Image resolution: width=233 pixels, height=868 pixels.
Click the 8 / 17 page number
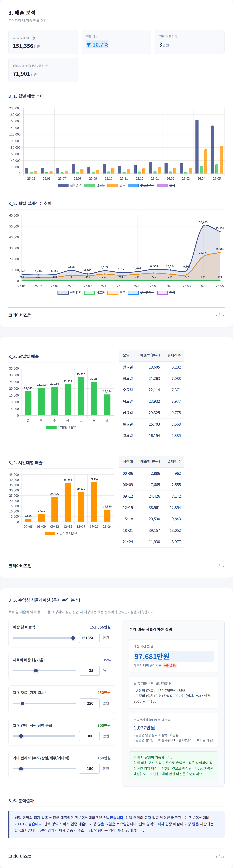pos(220,566)
